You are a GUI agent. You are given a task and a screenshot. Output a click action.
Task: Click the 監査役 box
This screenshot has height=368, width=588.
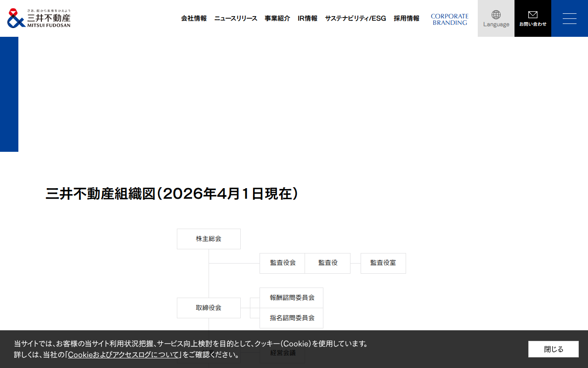pos(328,263)
